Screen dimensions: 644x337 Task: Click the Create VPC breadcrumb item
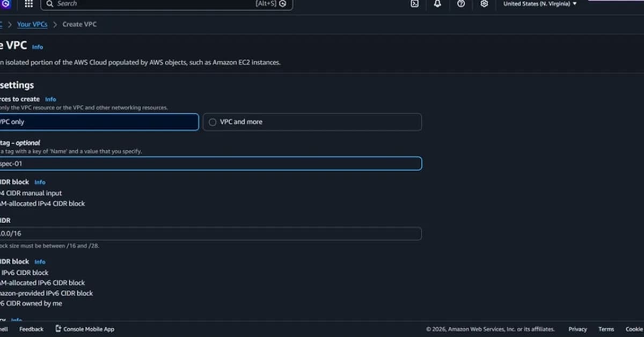pos(79,24)
